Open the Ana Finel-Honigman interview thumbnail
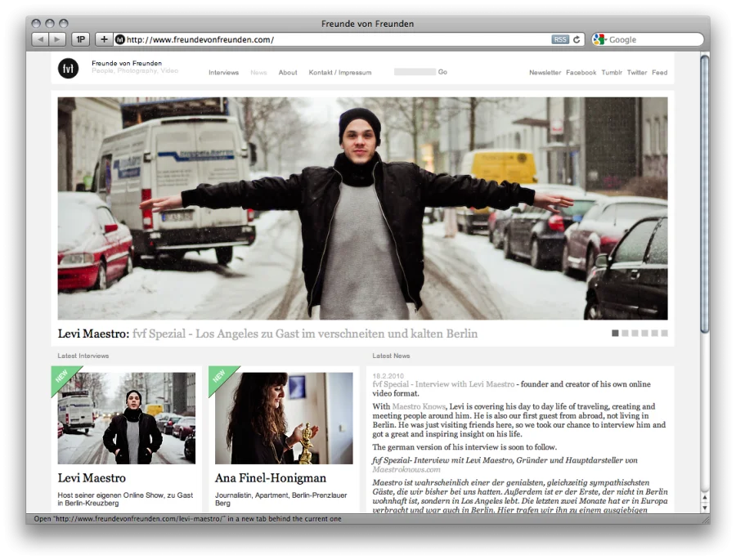The height and width of the screenshot is (560, 736). (x=284, y=418)
